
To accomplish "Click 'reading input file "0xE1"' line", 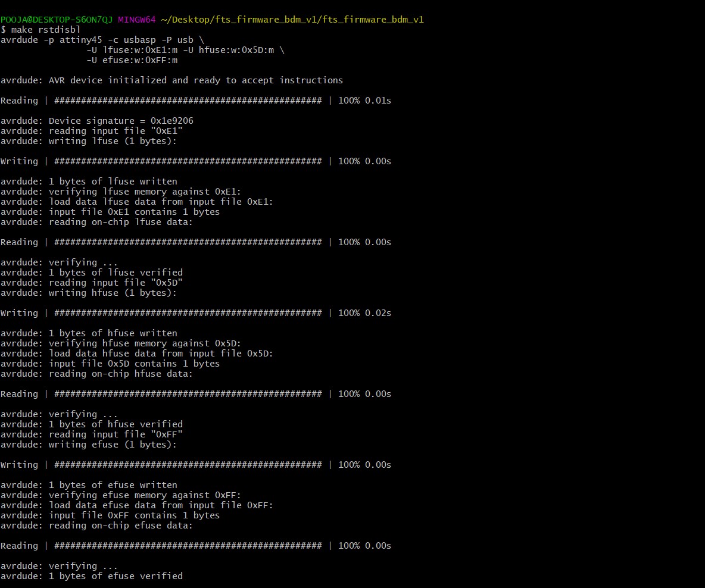I will pos(91,131).
